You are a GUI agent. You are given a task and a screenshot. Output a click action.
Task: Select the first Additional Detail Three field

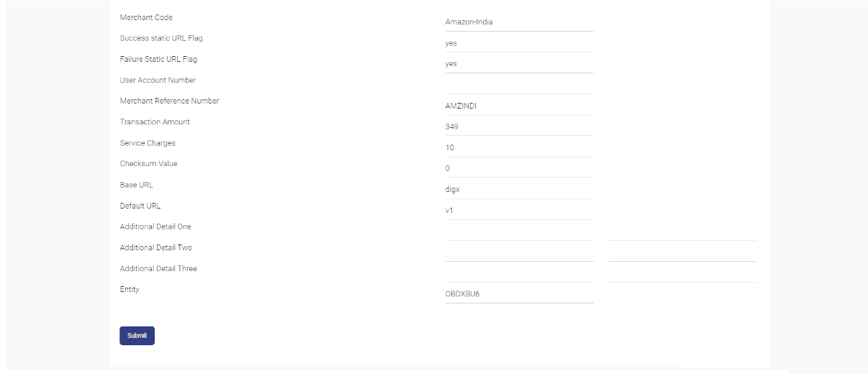(519, 273)
